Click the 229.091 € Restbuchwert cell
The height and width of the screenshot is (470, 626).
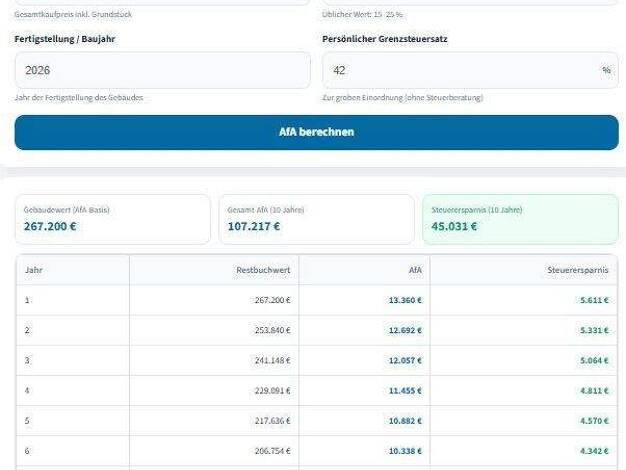pyautogui.click(x=271, y=390)
